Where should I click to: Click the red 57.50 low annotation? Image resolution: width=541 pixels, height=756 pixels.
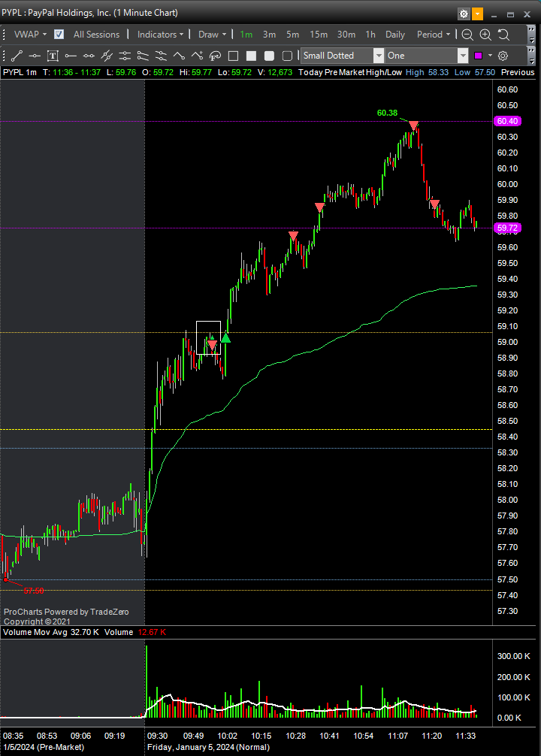click(34, 591)
